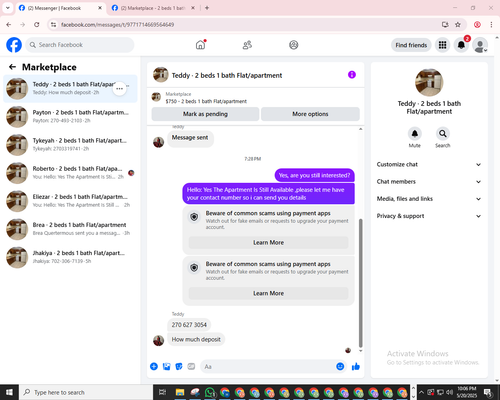The image size is (500, 400).
Task: Choose a sticker icon in composer
Action: [x=179, y=367]
